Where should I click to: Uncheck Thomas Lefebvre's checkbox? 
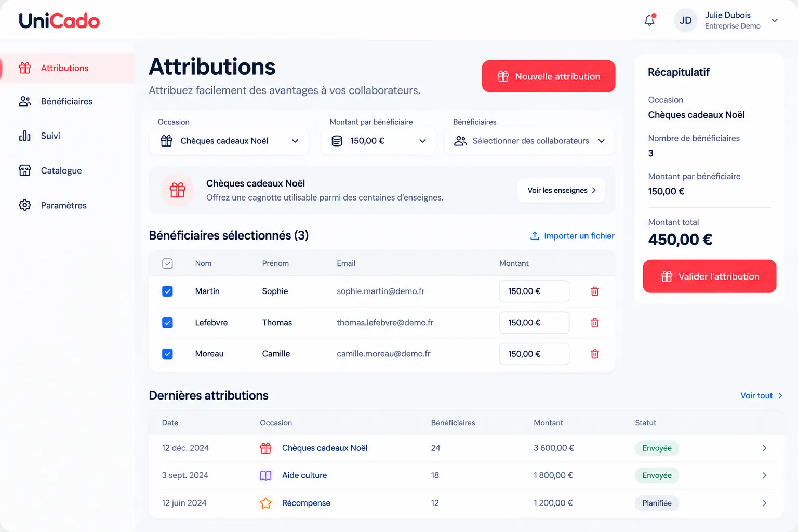point(167,323)
